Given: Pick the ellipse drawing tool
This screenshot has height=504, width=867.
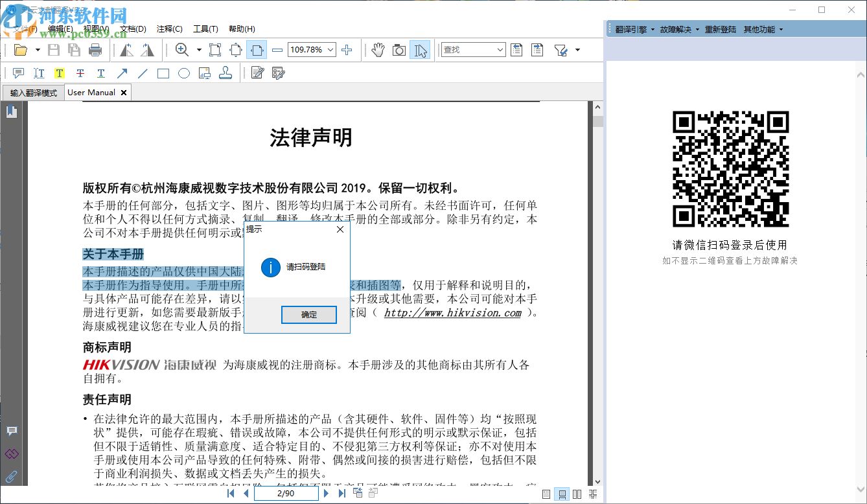Looking at the screenshot, I should [x=183, y=73].
